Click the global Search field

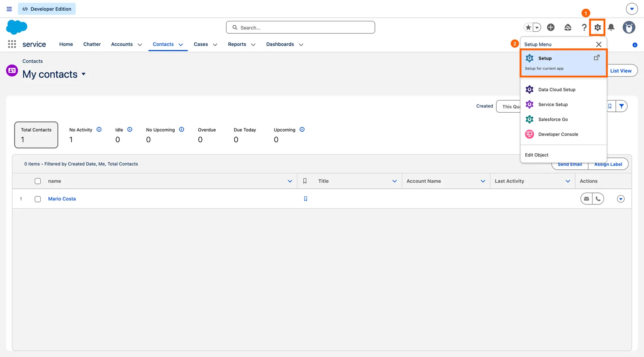301,27
